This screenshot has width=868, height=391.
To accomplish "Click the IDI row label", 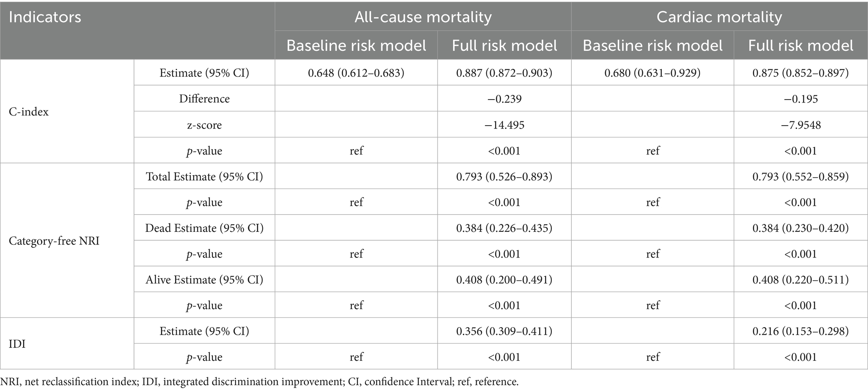I will (x=17, y=344).
